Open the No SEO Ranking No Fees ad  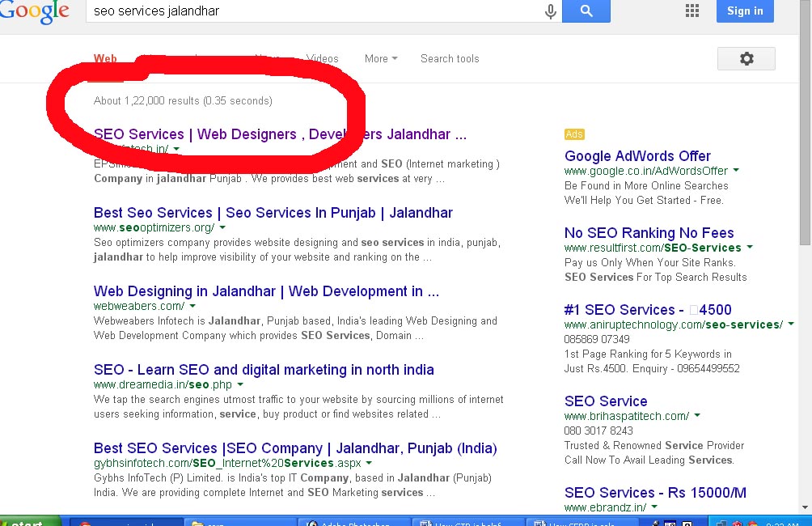point(649,233)
